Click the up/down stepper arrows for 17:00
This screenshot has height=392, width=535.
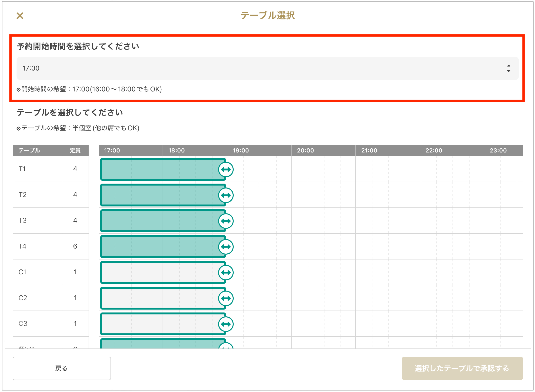(x=508, y=68)
